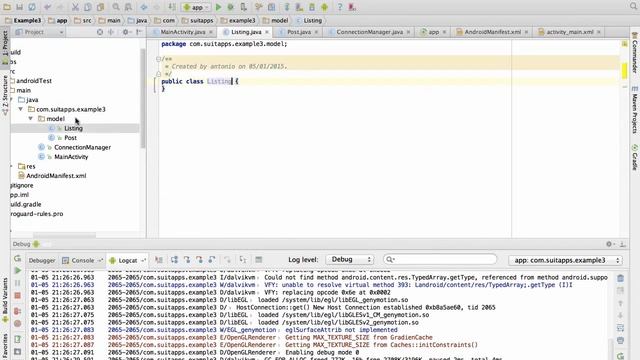Click the Project Structure toolbar icon
640x360 pixels.
click(271, 7)
